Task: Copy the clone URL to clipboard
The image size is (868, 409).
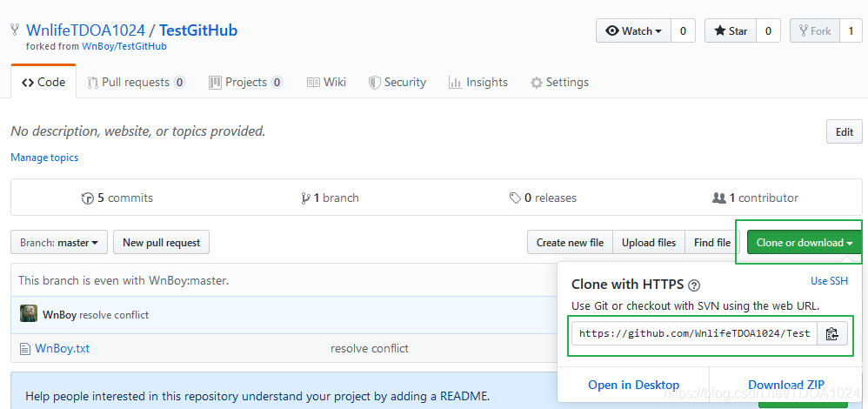Action: click(x=832, y=333)
